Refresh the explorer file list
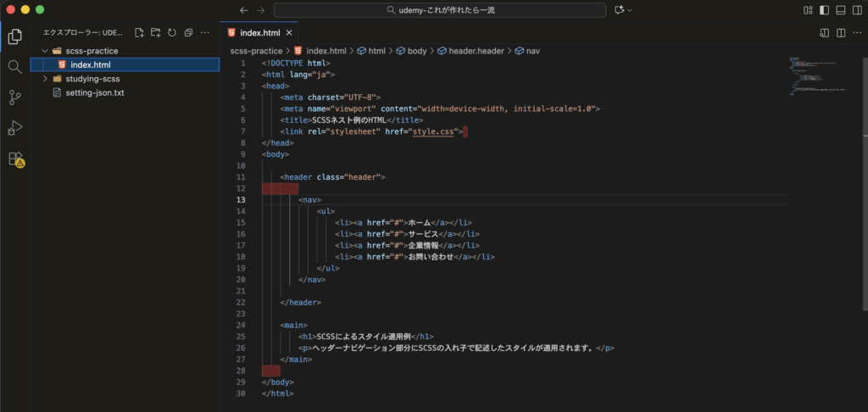Image resolution: width=868 pixels, height=412 pixels. tap(172, 33)
